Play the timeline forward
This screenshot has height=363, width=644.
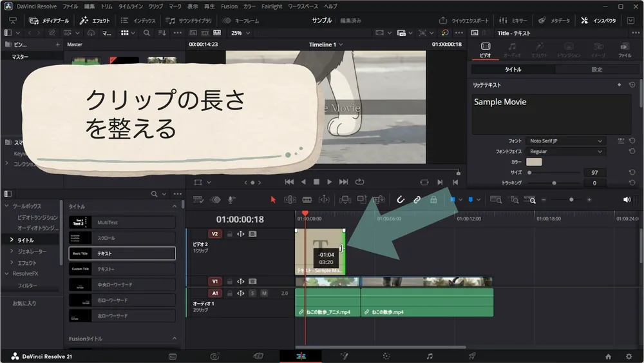click(x=329, y=182)
